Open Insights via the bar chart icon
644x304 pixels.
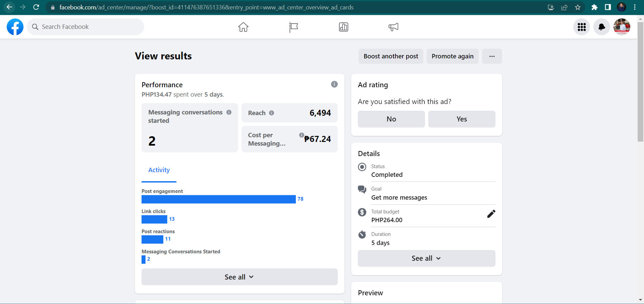click(x=343, y=27)
